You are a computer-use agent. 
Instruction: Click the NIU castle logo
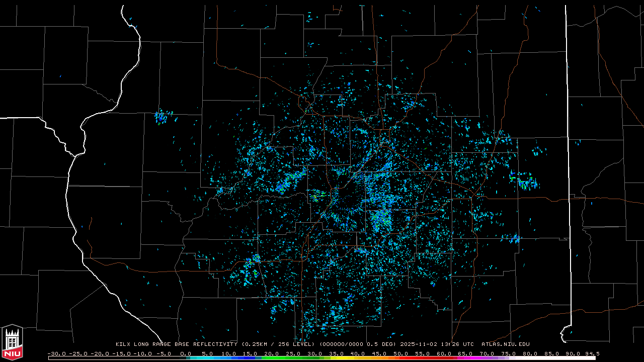coord(12,342)
